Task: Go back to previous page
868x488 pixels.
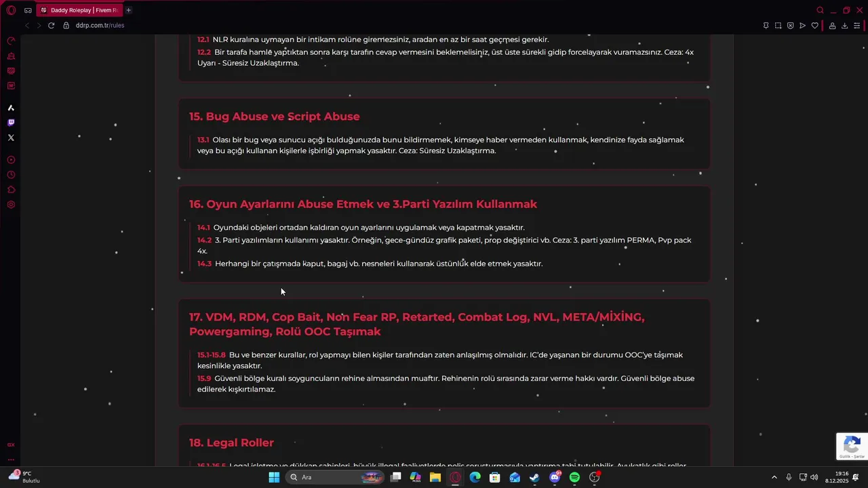Action: 26,26
